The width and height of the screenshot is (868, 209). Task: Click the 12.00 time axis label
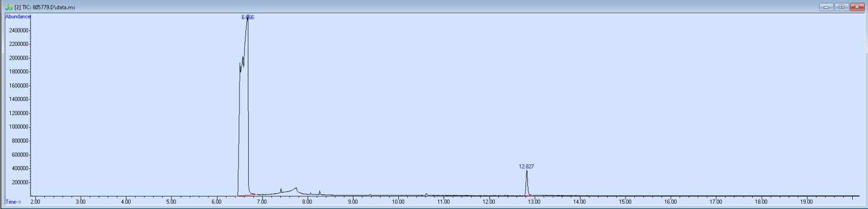[489, 202]
